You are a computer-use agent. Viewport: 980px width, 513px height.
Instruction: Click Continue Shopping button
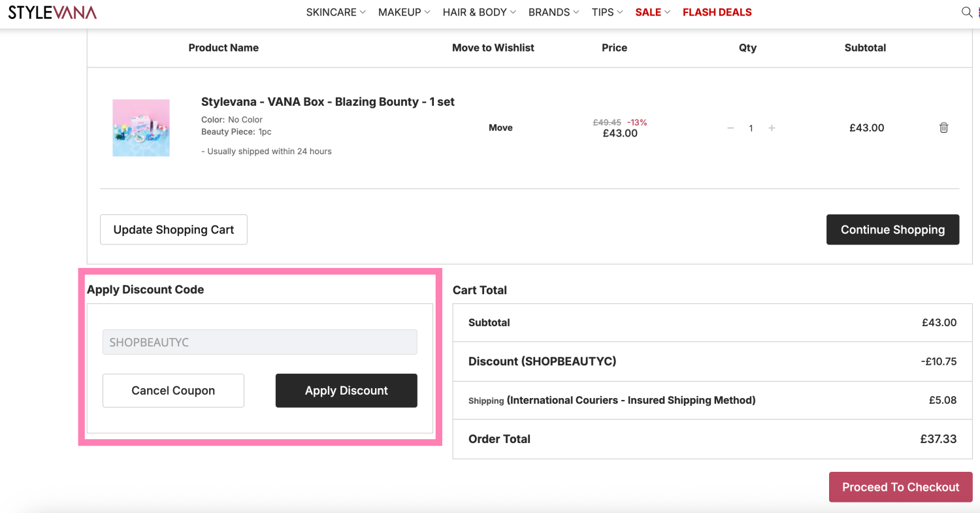tap(893, 229)
